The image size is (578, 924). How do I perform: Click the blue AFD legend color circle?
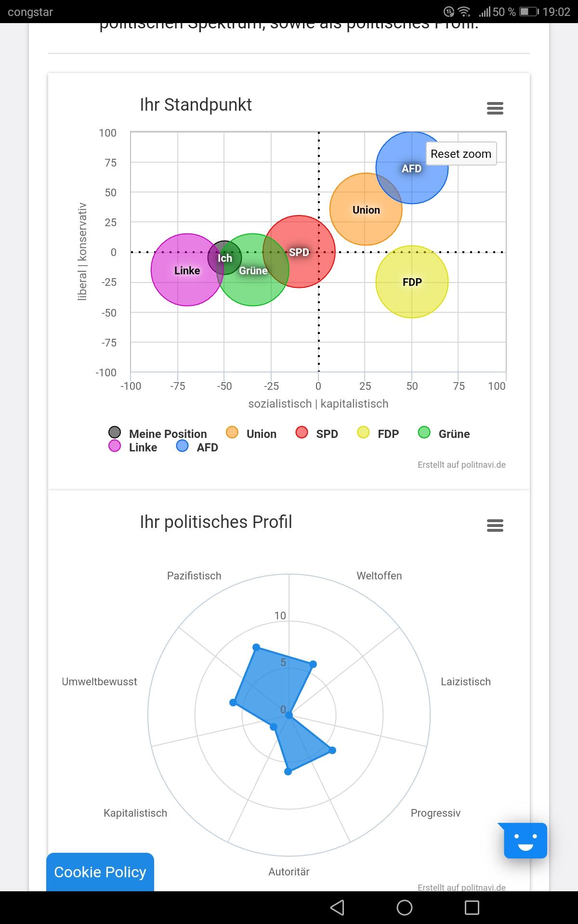[182, 447]
